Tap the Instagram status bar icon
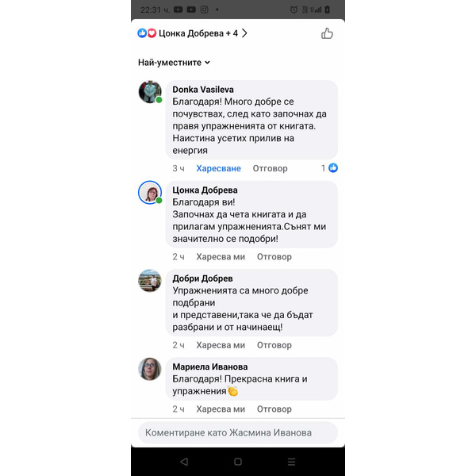Image resolution: width=476 pixels, height=476 pixels. point(205,10)
